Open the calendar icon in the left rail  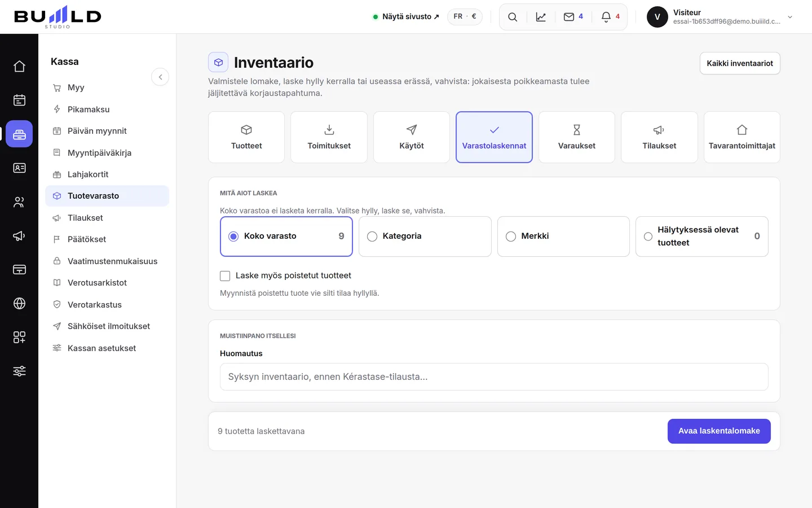[19, 100]
